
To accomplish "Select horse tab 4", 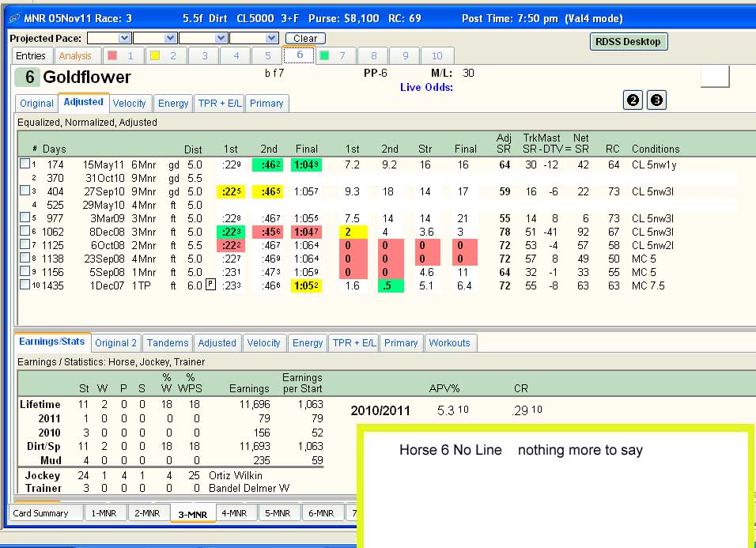I will (x=236, y=56).
